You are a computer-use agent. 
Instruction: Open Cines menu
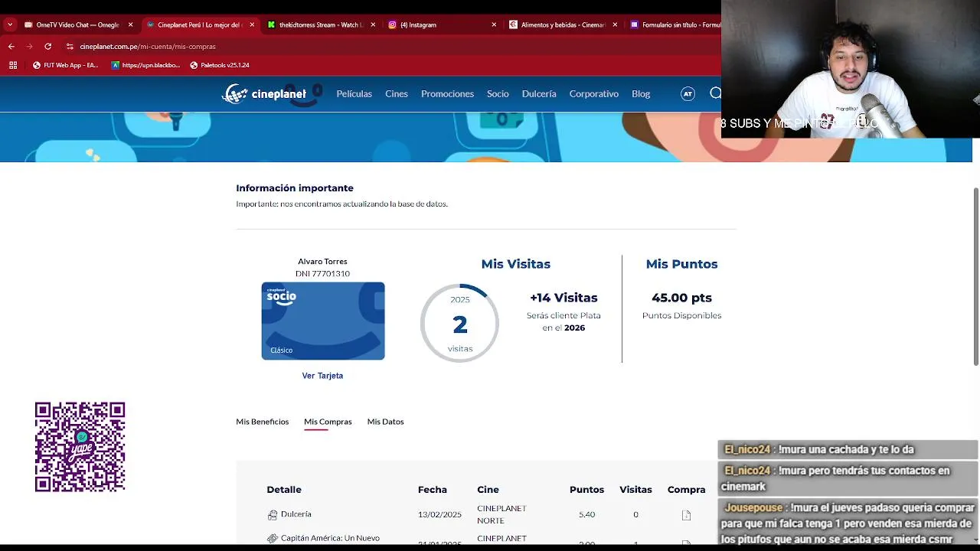(x=397, y=93)
